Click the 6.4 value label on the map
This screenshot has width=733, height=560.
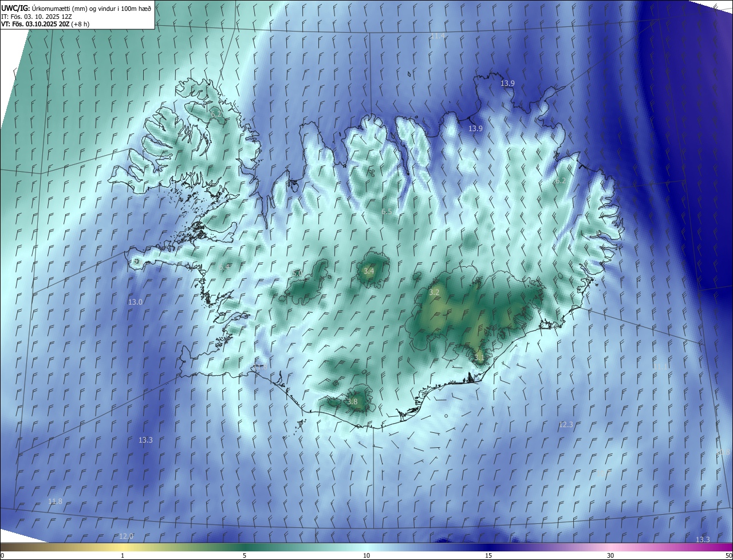(x=224, y=267)
